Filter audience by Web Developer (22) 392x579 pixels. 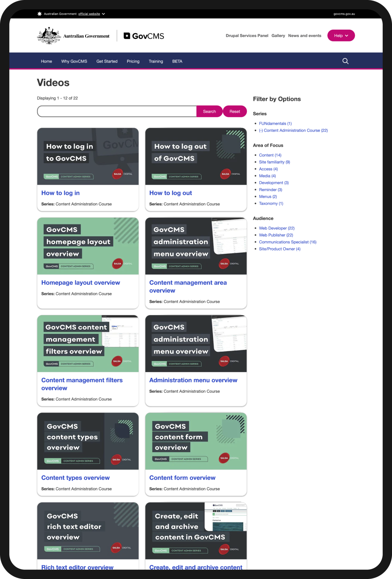click(x=277, y=228)
